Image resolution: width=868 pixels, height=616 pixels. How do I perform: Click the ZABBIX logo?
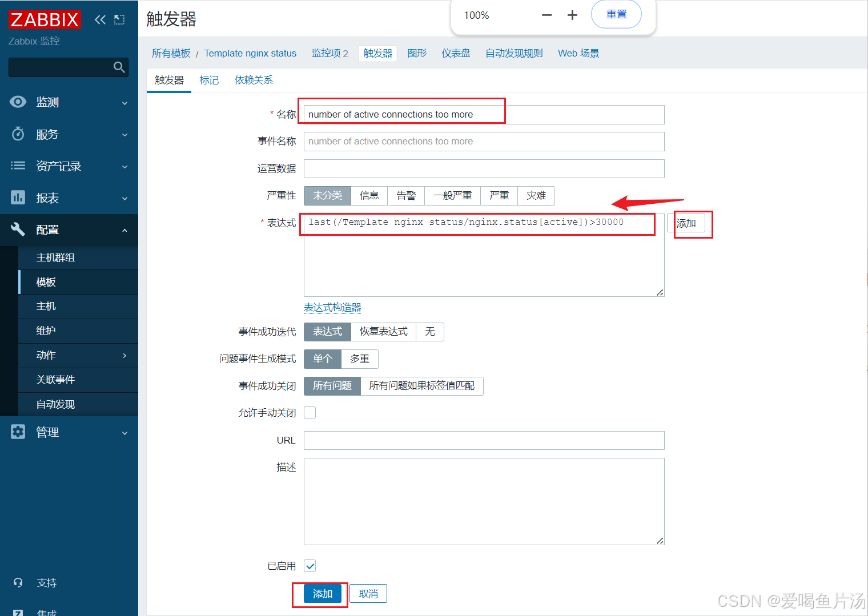click(45, 19)
